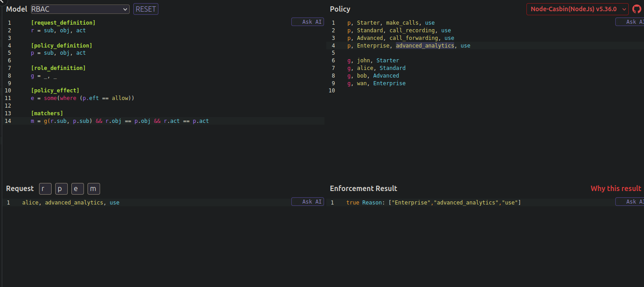Open the GitHub repository icon
The width and height of the screenshot is (644, 287).
(x=637, y=9)
